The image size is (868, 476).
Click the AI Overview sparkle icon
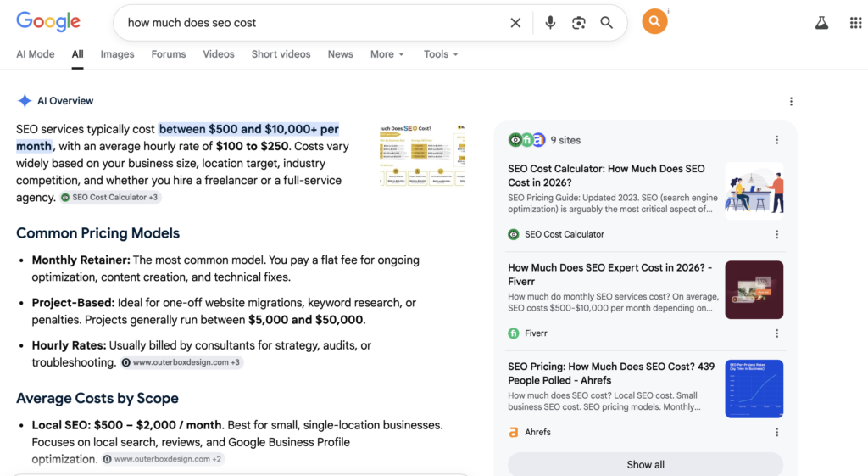25,101
